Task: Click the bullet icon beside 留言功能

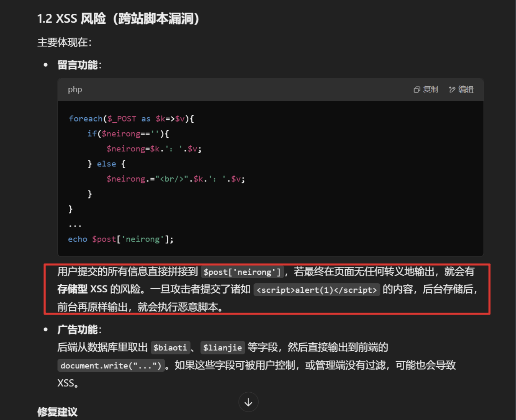Action: click(46, 64)
